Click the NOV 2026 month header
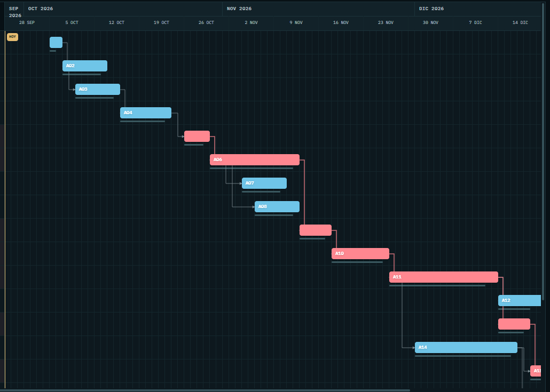Viewport: 550px width, 392px height. [x=239, y=9]
